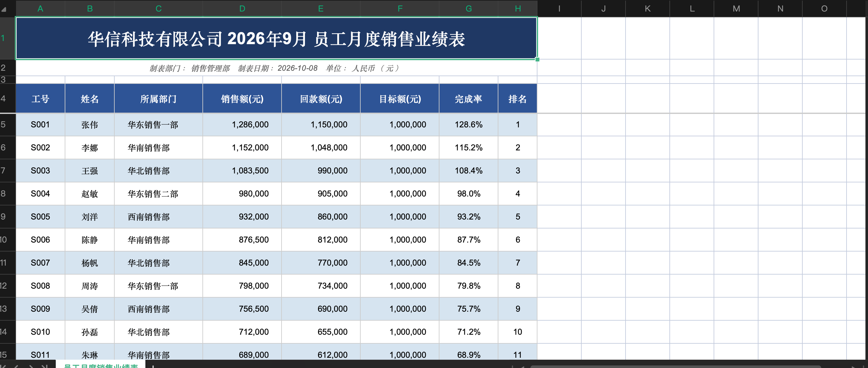Select the name cell 李娜
Image resolution: width=868 pixels, height=368 pixels.
[x=90, y=148]
